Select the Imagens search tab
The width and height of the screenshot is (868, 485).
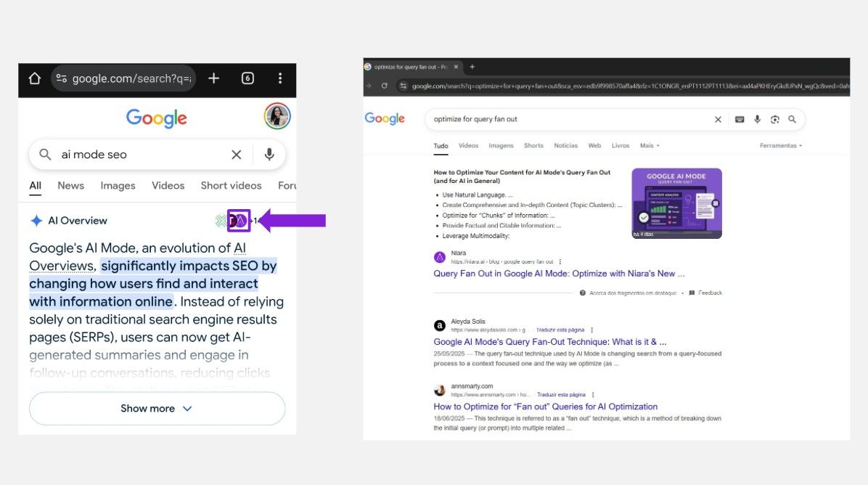tap(501, 145)
